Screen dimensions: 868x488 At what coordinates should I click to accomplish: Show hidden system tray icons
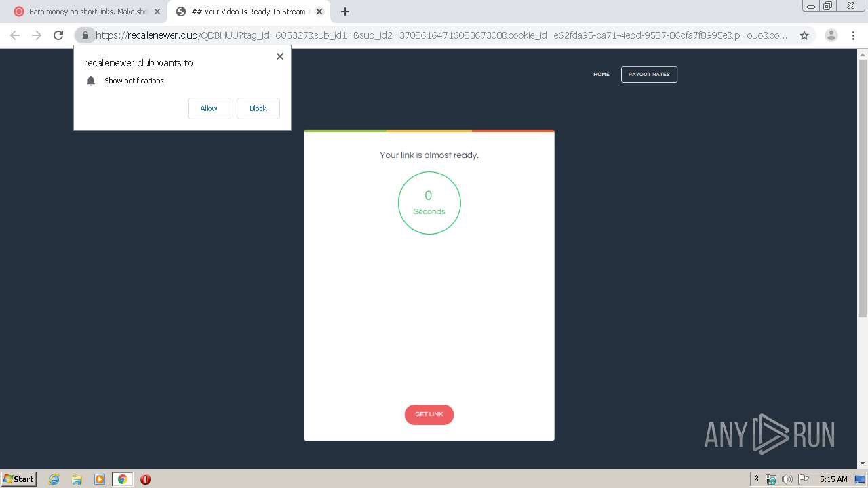(x=756, y=479)
